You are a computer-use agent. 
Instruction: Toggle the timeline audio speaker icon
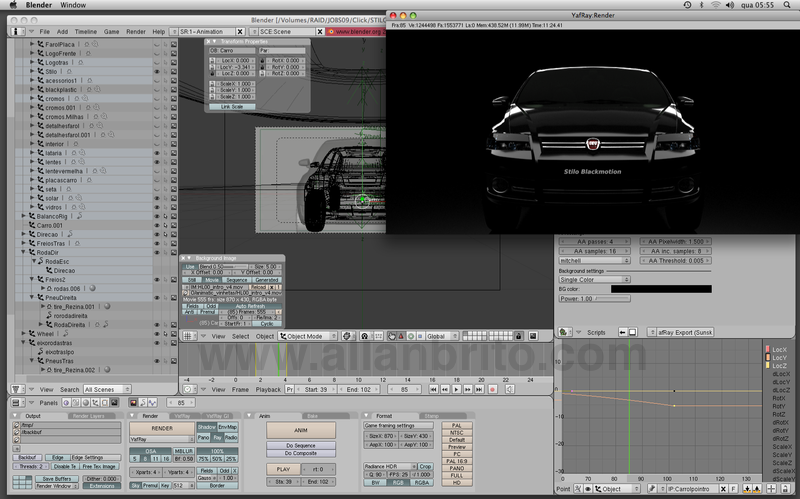[x=510, y=389]
